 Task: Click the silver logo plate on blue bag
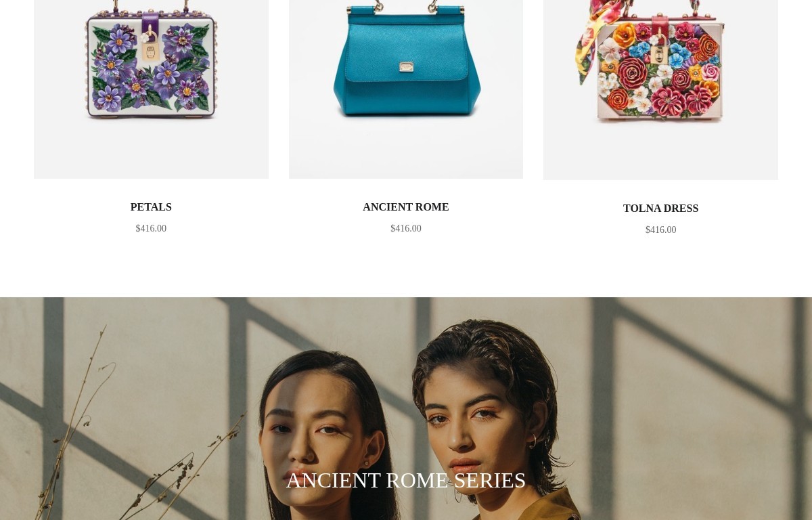pyautogui.click(x=406, y=66)
